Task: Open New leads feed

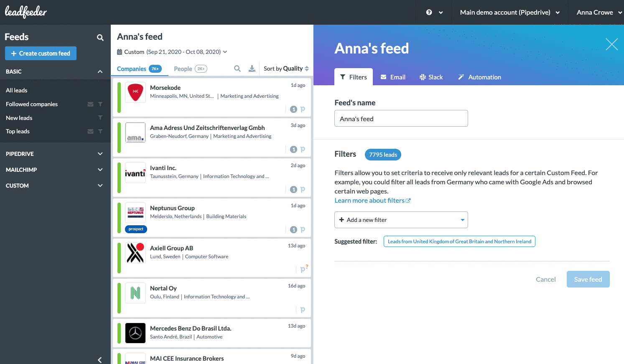Action: (x=19, y=118)
